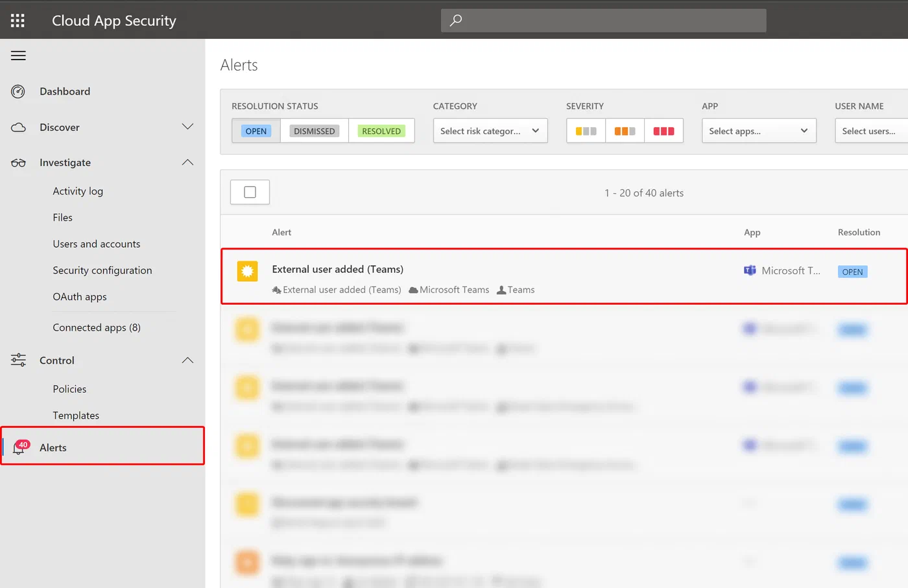Open Security configuration

(x=102, y=270)
